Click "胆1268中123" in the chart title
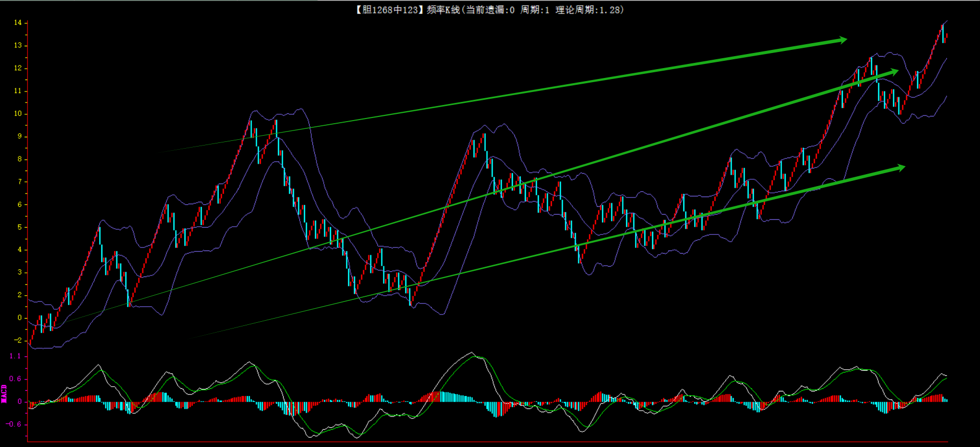The height and width of the screenshot is (447, 980). coord(390,10)
